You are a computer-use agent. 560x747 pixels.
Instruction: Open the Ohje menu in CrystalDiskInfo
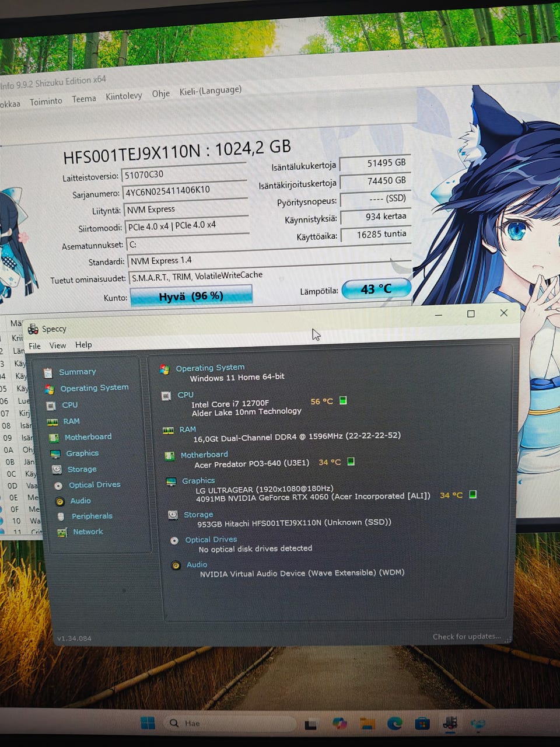tap(160, 93)
